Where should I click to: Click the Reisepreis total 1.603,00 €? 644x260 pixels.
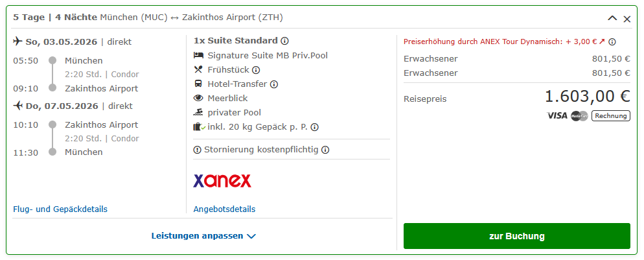coord(587,97)
